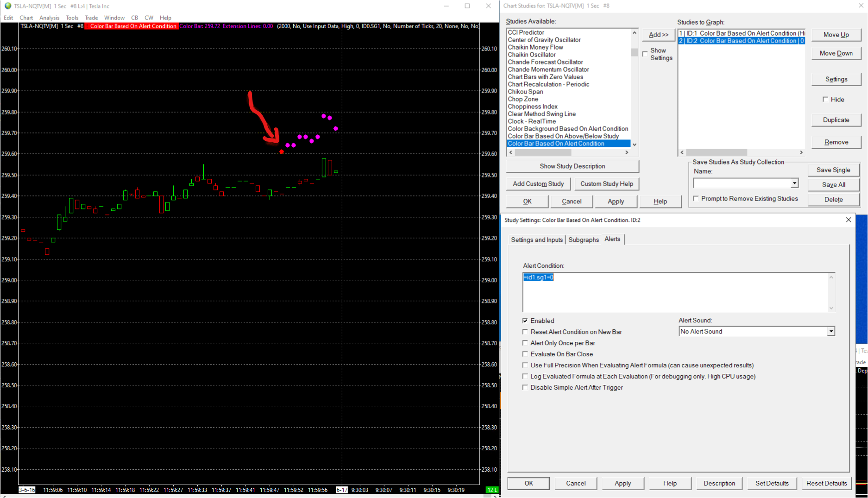The height and width of the screenshot is (498, 868).
Task: Expand the Alert Sound dropdown
Action: 831,331
